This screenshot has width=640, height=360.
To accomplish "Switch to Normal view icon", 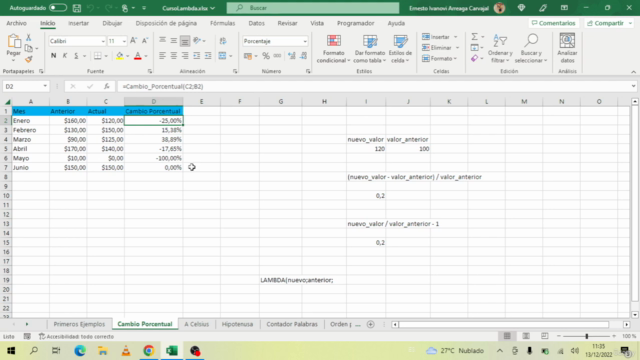I will coord(507,336).
